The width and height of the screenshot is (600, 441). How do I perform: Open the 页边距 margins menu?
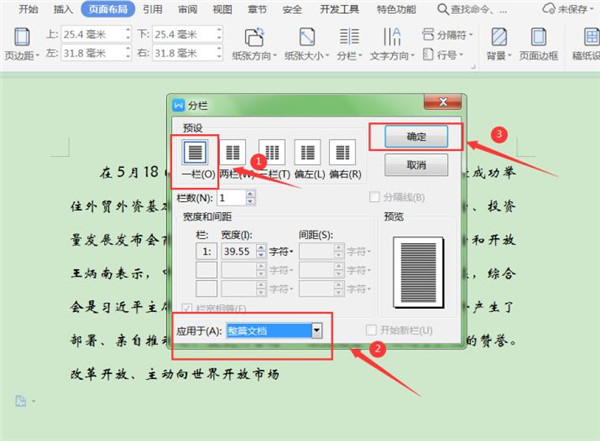coord(21,43)
